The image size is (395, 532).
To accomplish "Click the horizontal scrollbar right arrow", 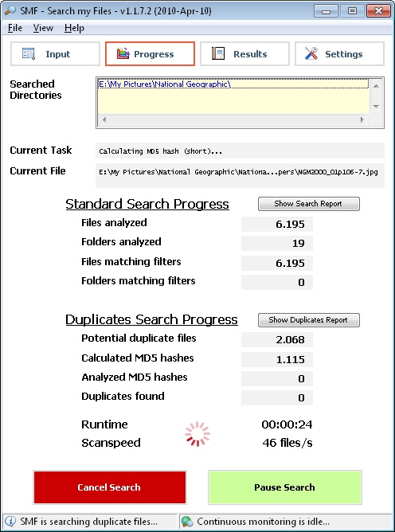I will coord(362,119).
